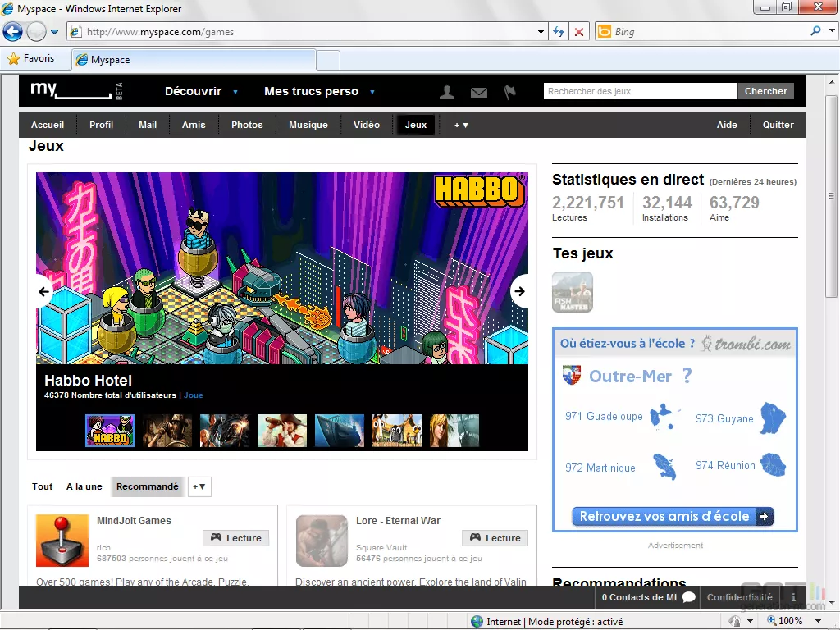
Task: Click the 974 Réunion link
Action: [x=725, y=466]
